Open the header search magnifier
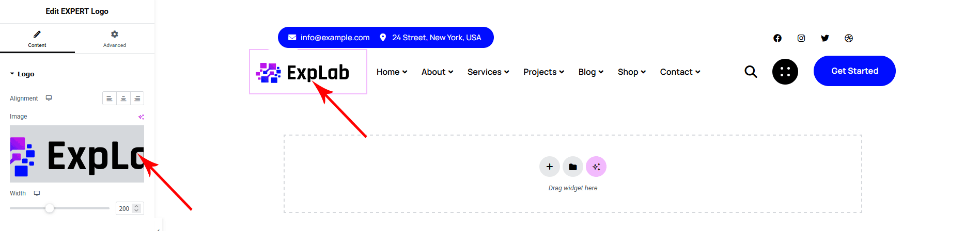 (751, 72)
